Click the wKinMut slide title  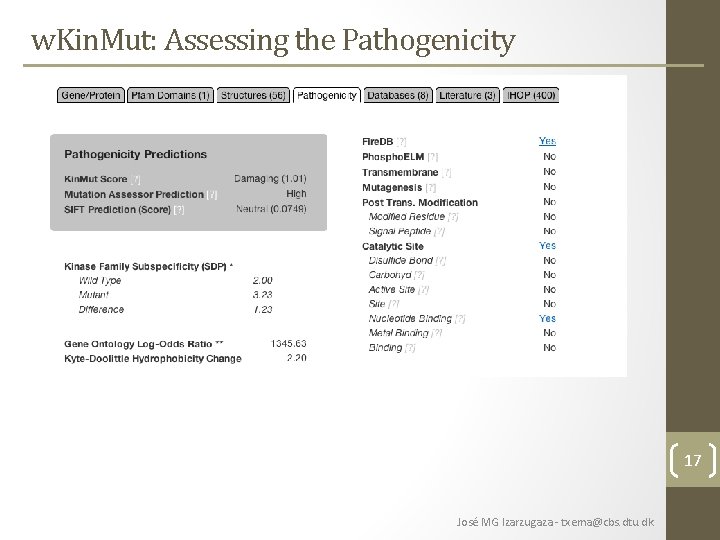tap(273, 40)
